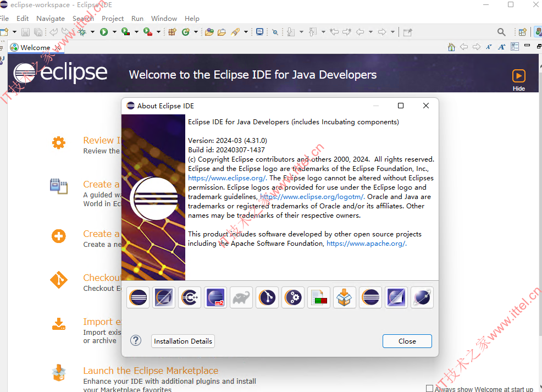Expand the New Java Class dropdown arrow
Viewport: 542px width, 392px height.
(196, 32)
